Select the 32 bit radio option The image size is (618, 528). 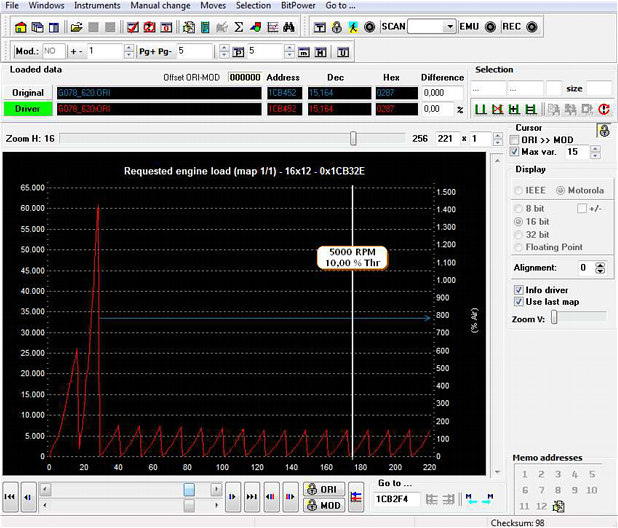pyautogui.click(x=517, y=233)
